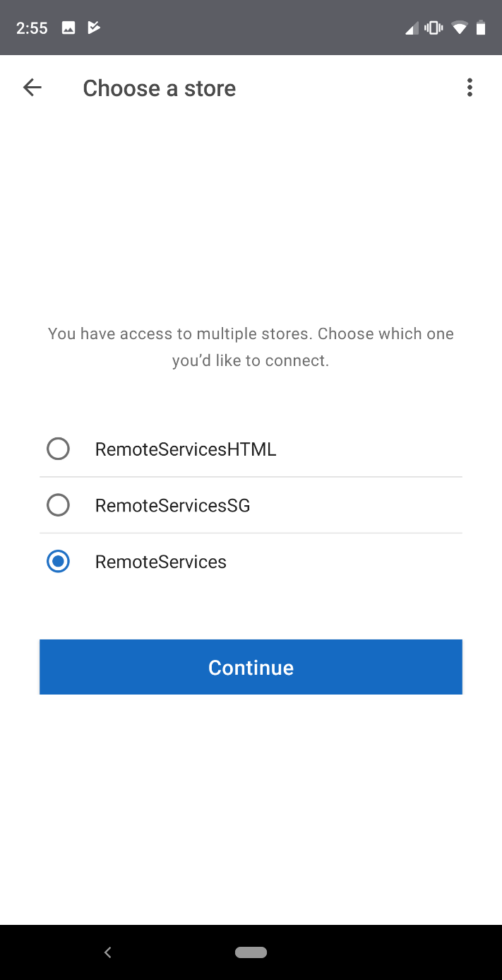Click the multiple stores description text
Image resolution: width=502 pixels, height=980 pixels.
tap(251, 347)
